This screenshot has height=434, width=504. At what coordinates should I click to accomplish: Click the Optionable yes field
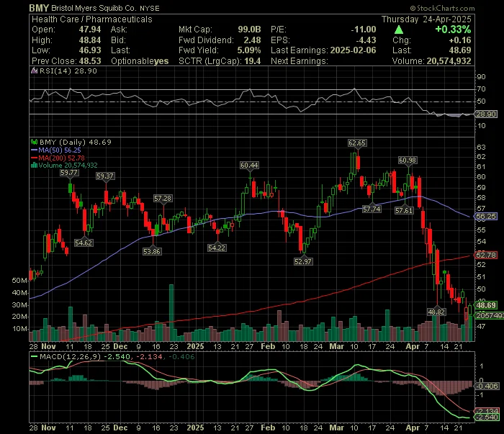pos(140,61)
